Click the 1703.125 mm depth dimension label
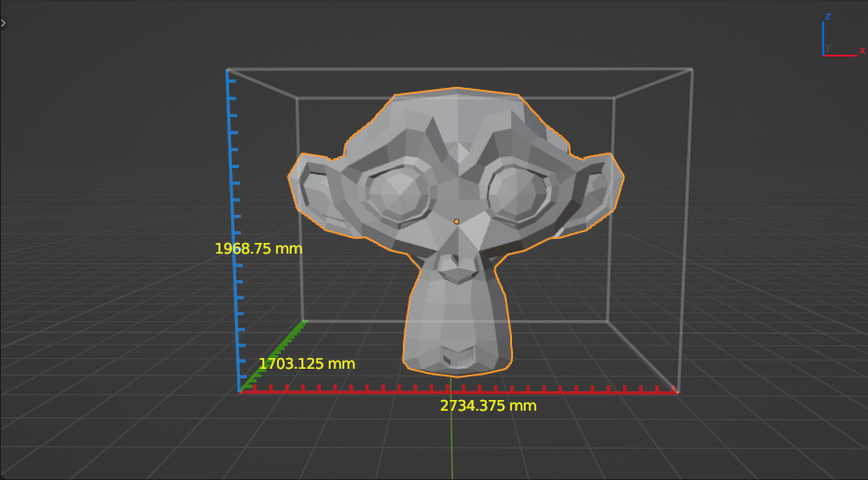The height and width of the screenshot is (480, 868). 306,364
